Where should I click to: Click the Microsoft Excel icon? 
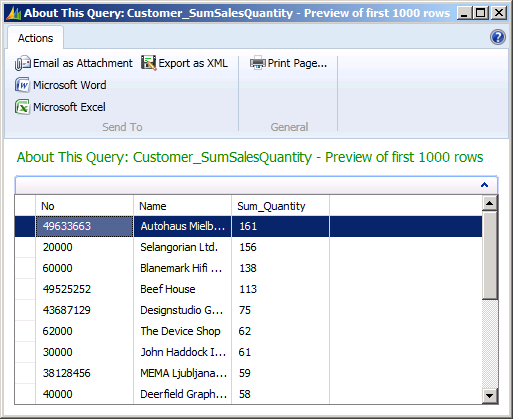[x=22, y=107]
